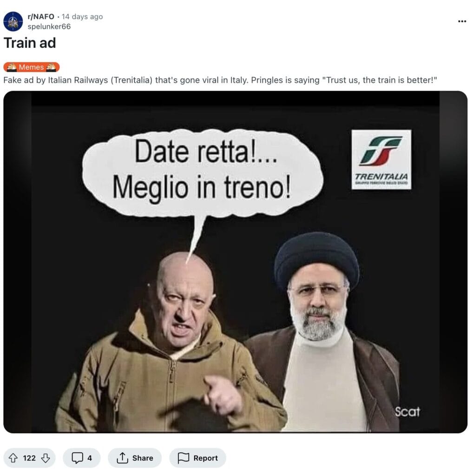Open the r/NAFO community avatar
The image size is (473, 476).
point(13,21)
